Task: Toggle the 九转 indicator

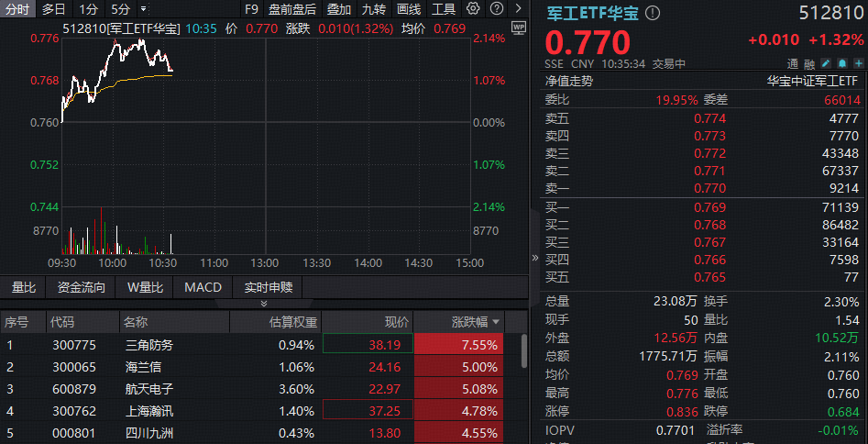Action: [x=374, y=9]
